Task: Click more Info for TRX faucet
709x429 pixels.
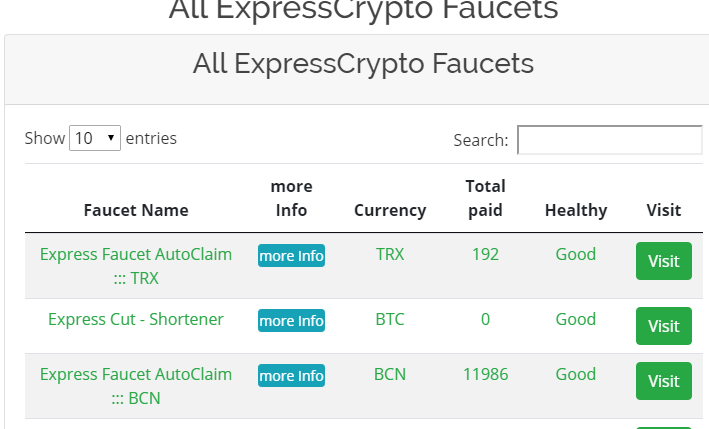Action: coord(291,256)
